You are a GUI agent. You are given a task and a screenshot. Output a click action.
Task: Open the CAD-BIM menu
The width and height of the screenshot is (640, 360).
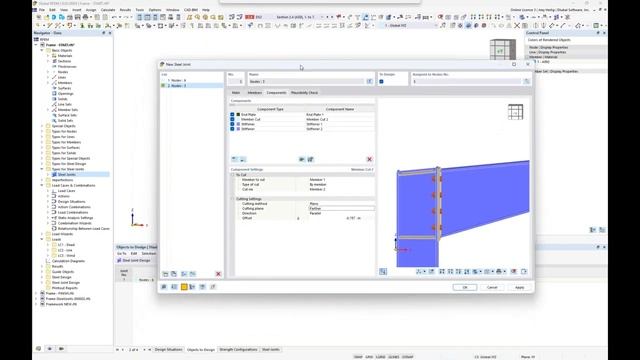tap(191, 10)
